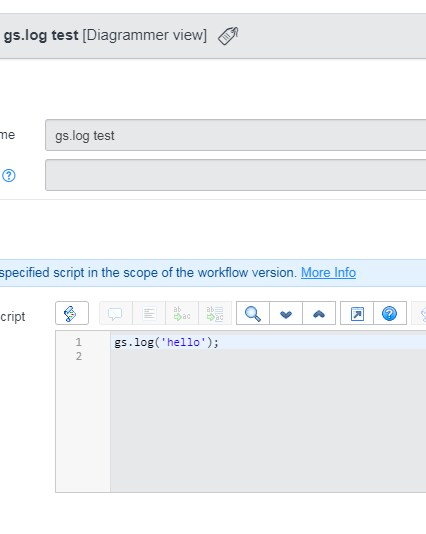Click the Replace icon in script toolbar

(x=182, y=313)
